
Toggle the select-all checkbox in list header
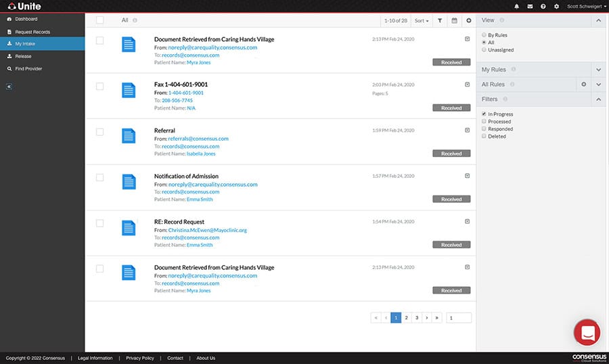pos(100,20)
